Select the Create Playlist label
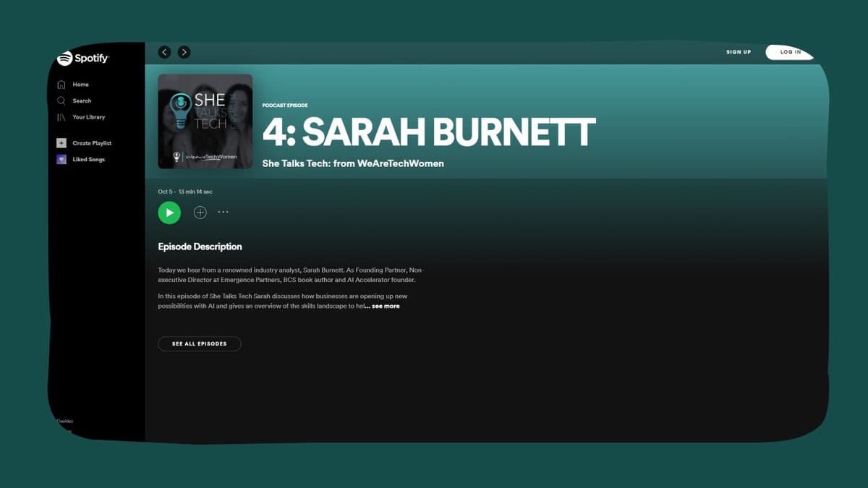The height and width of the screenshot is (488, 868). click(92, 143)
